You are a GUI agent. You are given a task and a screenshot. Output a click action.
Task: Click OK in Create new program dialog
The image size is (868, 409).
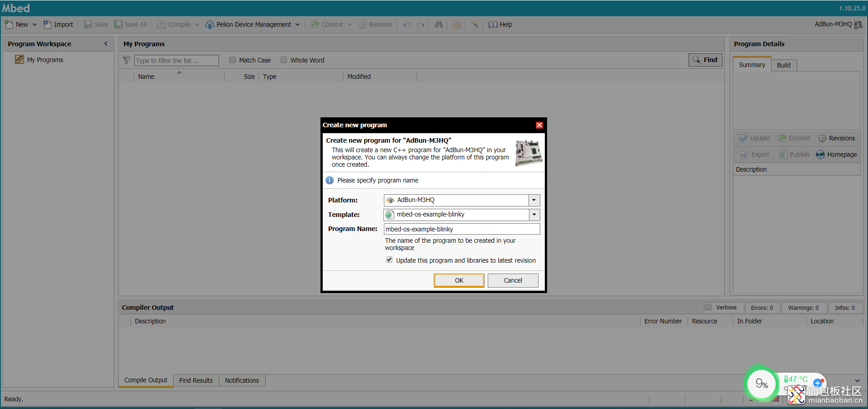pyautogui.click(x=459, y=280)
